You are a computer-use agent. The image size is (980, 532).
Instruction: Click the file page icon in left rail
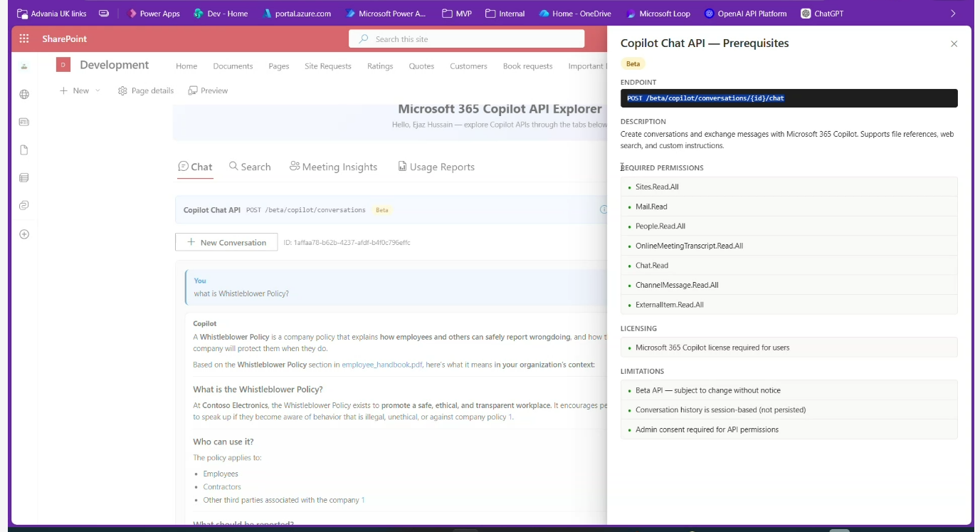click(x=24, y=150)
